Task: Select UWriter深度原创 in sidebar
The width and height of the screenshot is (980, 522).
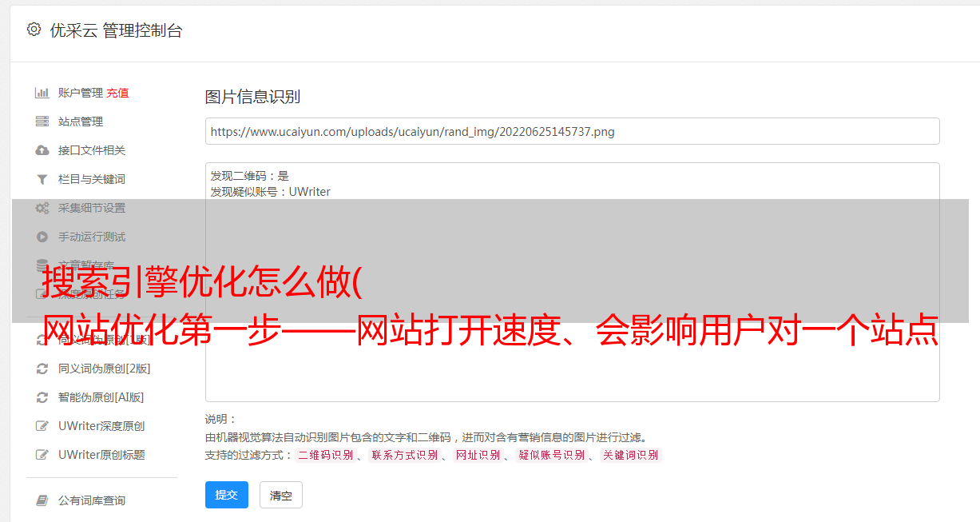Action: pos(101,426)
